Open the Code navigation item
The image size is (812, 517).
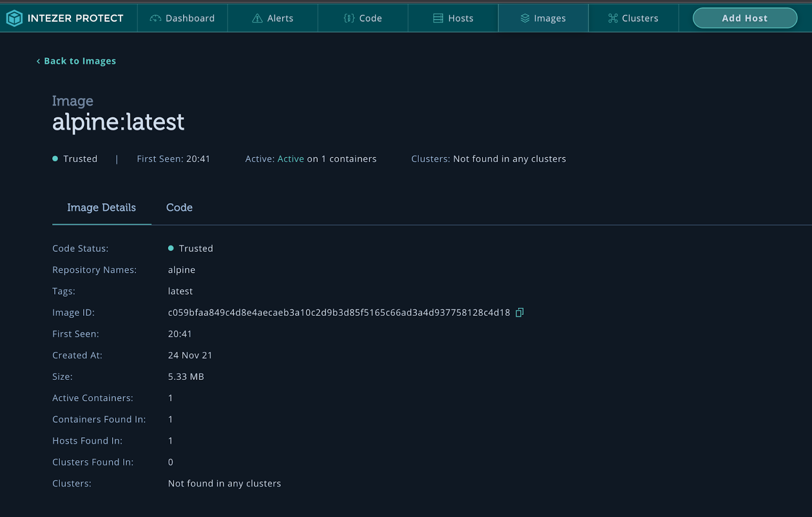point(363,18)
